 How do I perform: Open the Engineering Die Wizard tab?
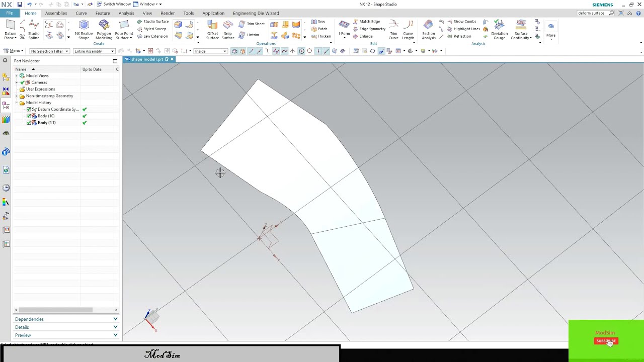[256, 13]
